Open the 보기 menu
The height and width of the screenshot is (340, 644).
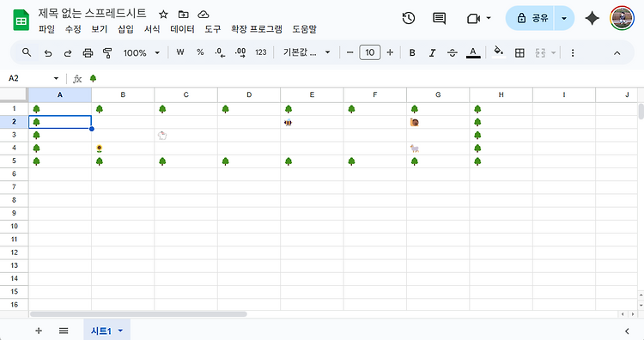(x=100, y=29)
